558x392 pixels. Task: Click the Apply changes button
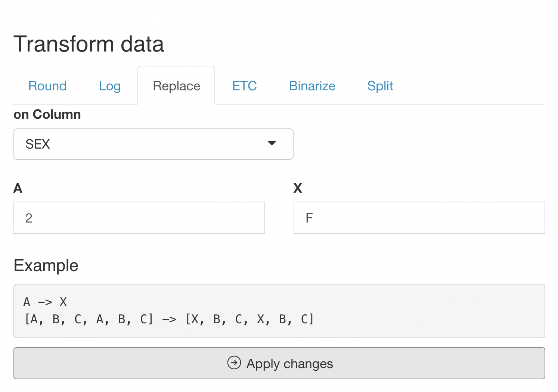click(279, 363)
